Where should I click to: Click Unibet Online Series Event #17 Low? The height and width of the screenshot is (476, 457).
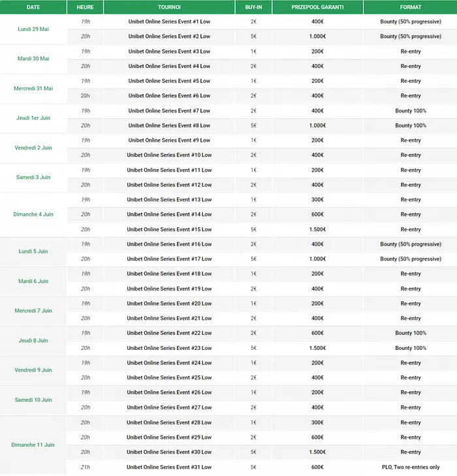pos(169,259)
